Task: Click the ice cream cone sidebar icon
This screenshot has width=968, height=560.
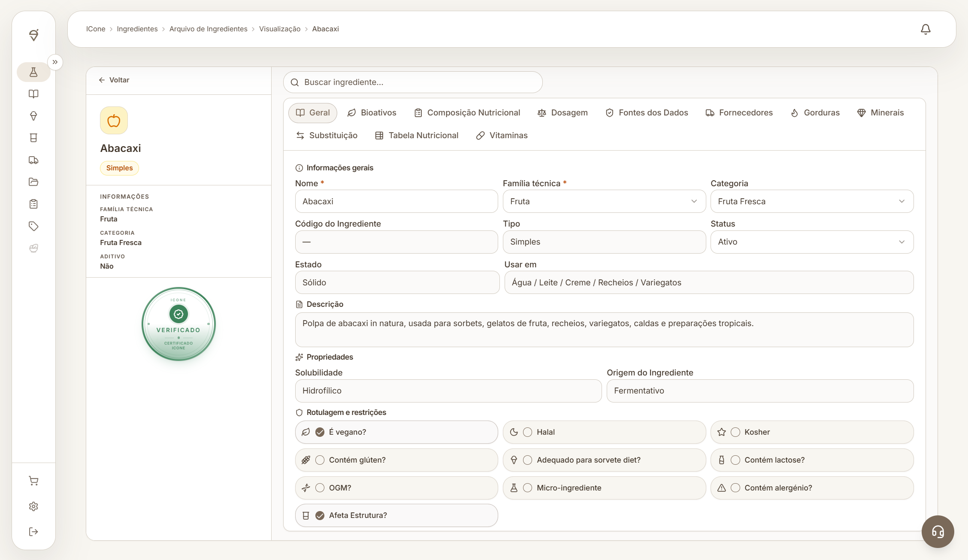Action: click(x=33, y=116)
